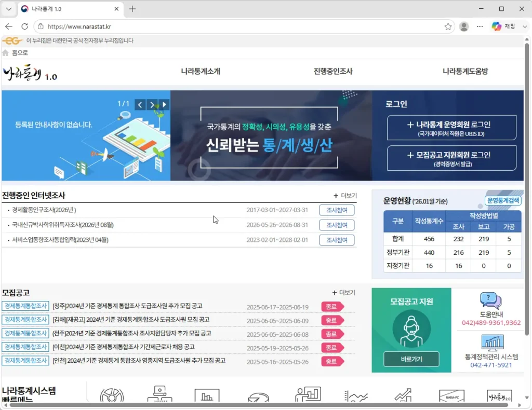Click the 운영통계검색 button

pos(503,200)
